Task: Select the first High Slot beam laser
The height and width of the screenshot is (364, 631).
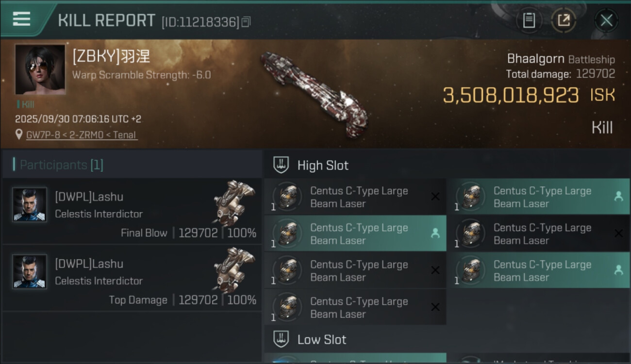Action: [x=354, y=197]
